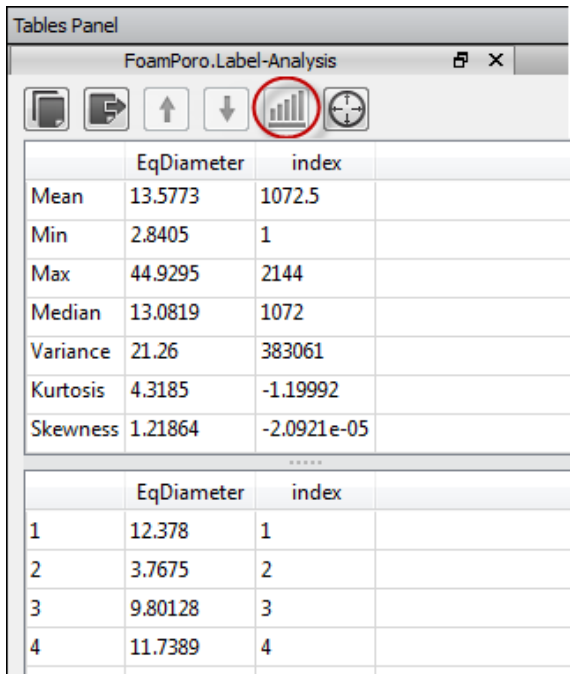Select the Skewness index cell -2.0921e-05
Viewport: 576px width, 679px height.
[315, 429]
